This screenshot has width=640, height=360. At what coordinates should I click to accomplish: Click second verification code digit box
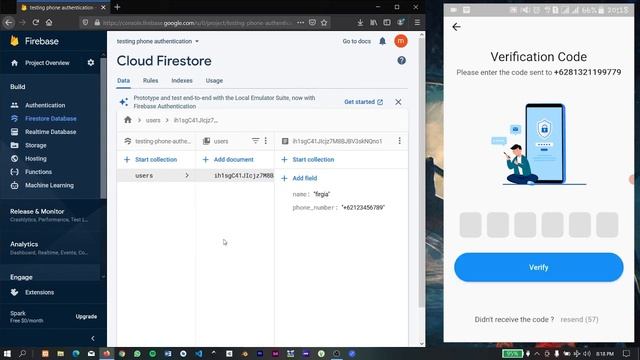(498, 225)
